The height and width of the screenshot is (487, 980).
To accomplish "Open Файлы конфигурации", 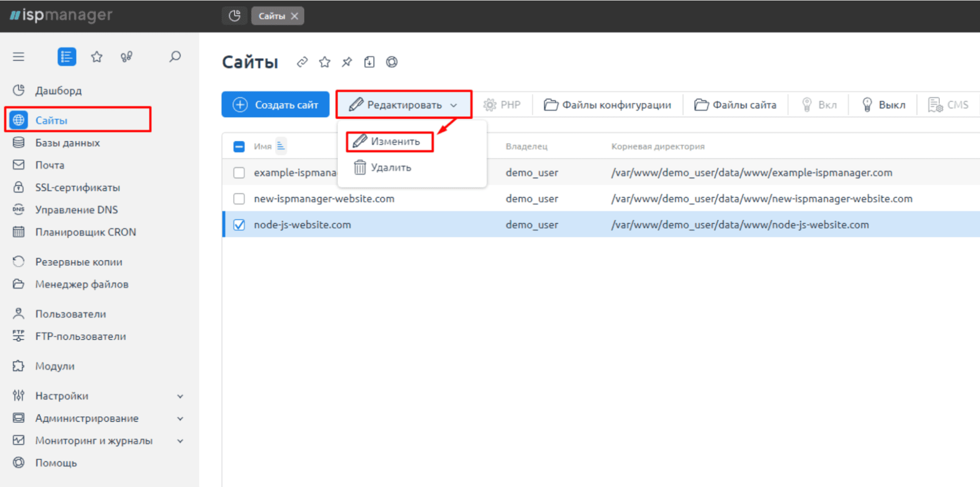I will (607, 104).
